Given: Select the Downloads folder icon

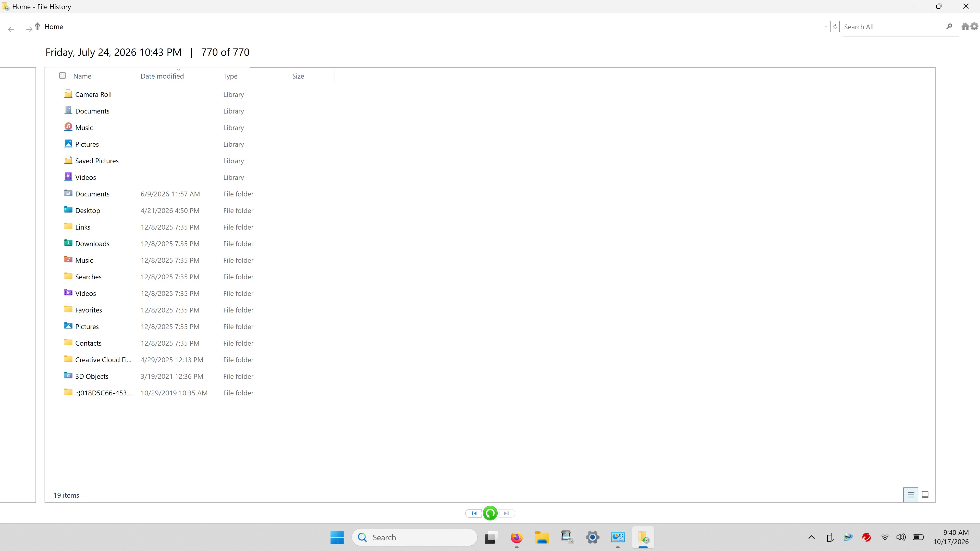Looking at the screenshot, I should coord(68,243).
